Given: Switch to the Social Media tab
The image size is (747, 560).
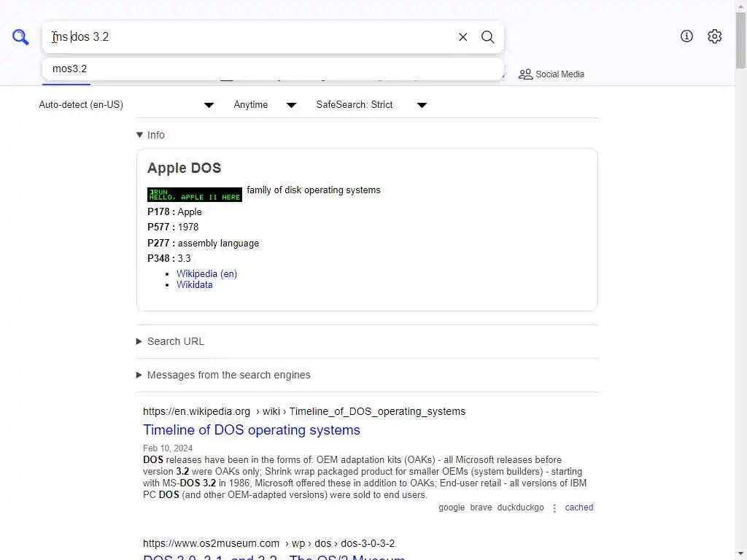Looking at the screenshot, I should pyautogui.click(x=551, y=74).
